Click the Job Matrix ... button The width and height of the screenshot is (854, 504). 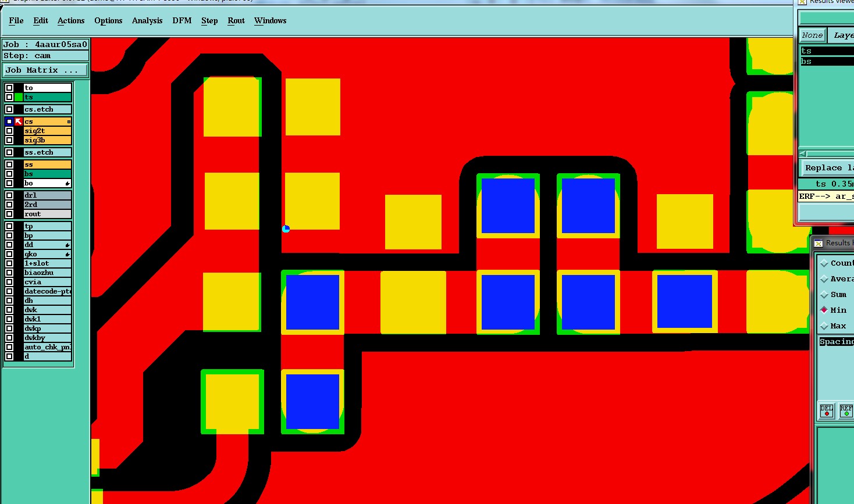(45, 70)
